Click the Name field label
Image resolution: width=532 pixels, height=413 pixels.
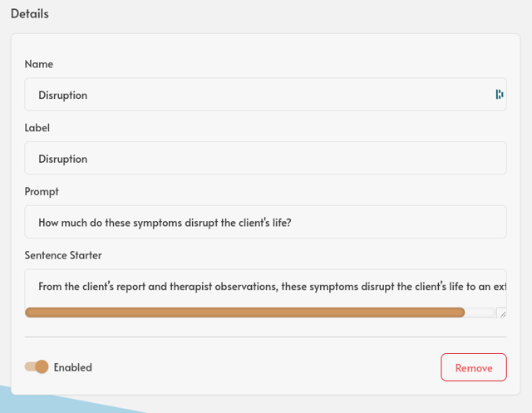pos(39,64)
